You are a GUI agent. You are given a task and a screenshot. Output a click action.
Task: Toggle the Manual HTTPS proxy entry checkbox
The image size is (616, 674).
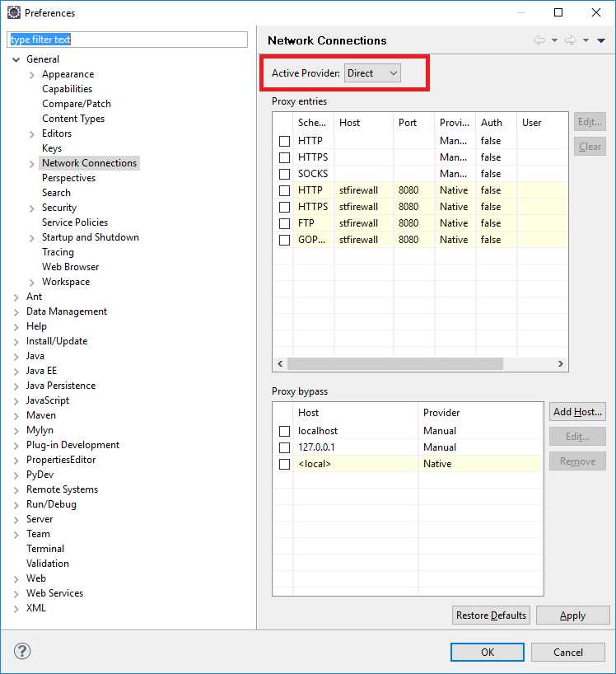click(284, 157)
